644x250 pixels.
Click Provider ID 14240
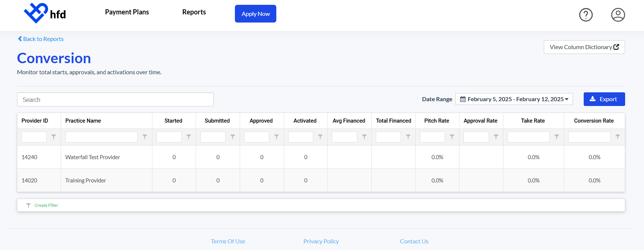click(30, 157)
